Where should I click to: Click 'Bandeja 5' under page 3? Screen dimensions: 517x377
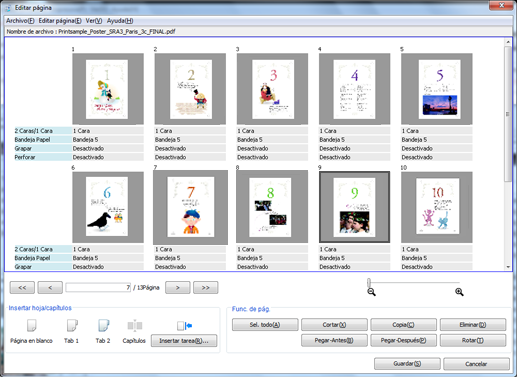272,139
